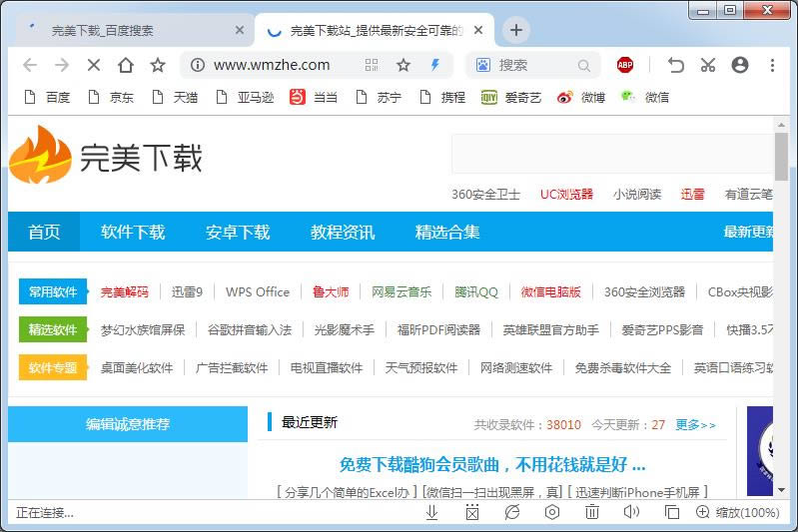The width and height of the screenshot is (798, 532).
Task: Open the browser three-dot menu
Action: point(773,65)
